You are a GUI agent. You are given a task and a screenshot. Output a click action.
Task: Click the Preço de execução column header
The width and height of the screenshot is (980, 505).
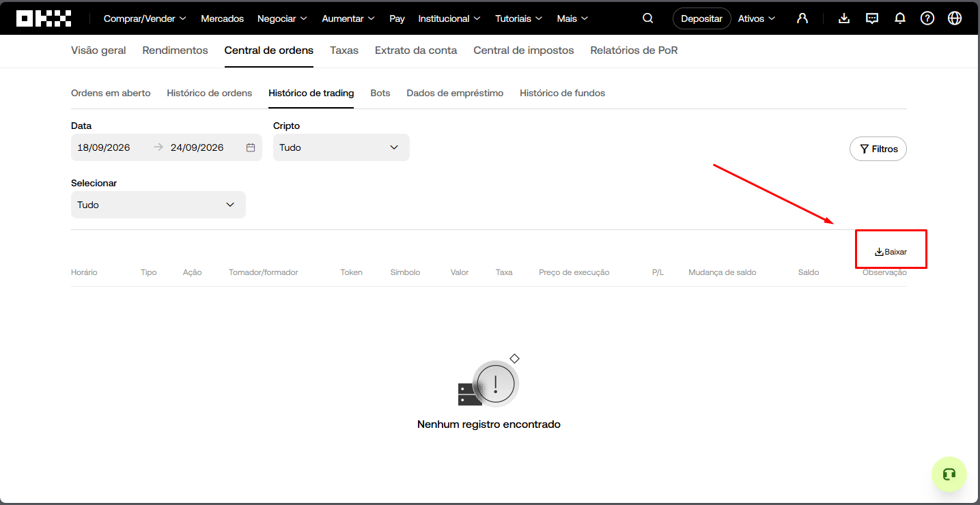[574, 272]
